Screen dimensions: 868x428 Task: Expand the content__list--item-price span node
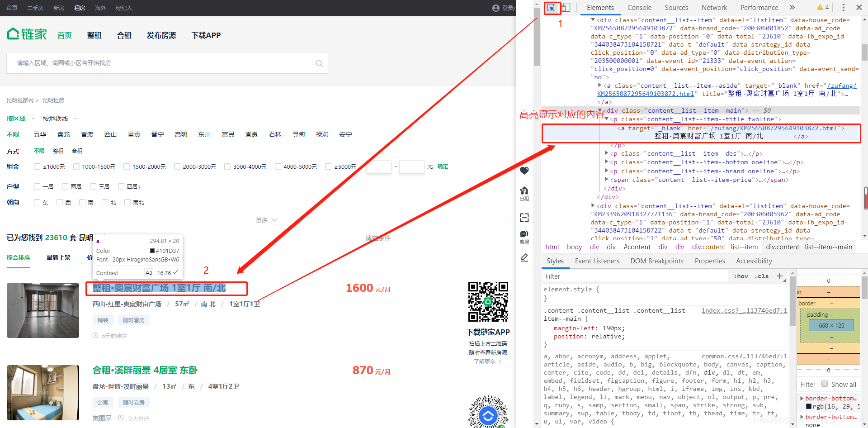(x=607, y=180)
